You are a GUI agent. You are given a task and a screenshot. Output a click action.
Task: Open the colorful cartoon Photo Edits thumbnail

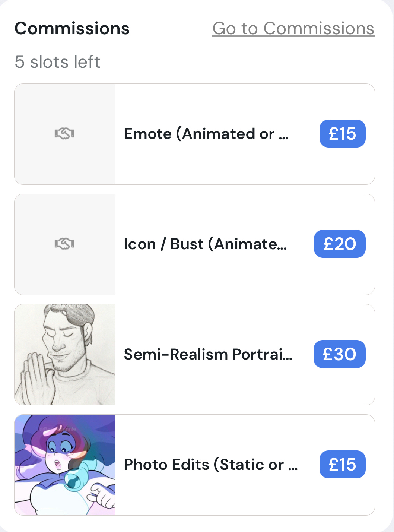[65, 465]
